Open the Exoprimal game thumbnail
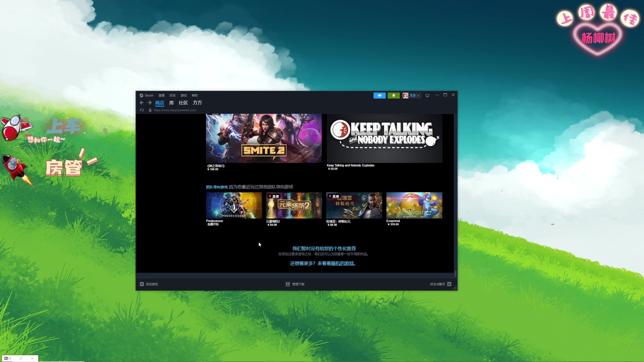The width and height of the screenshot is (644, 362). (414, 205)
